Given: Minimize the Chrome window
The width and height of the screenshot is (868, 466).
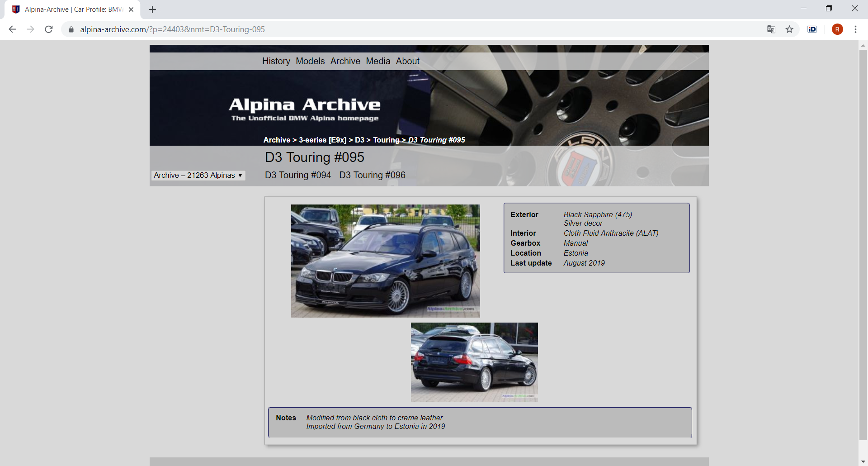Looking at the screenshot, I should (803, 8).
